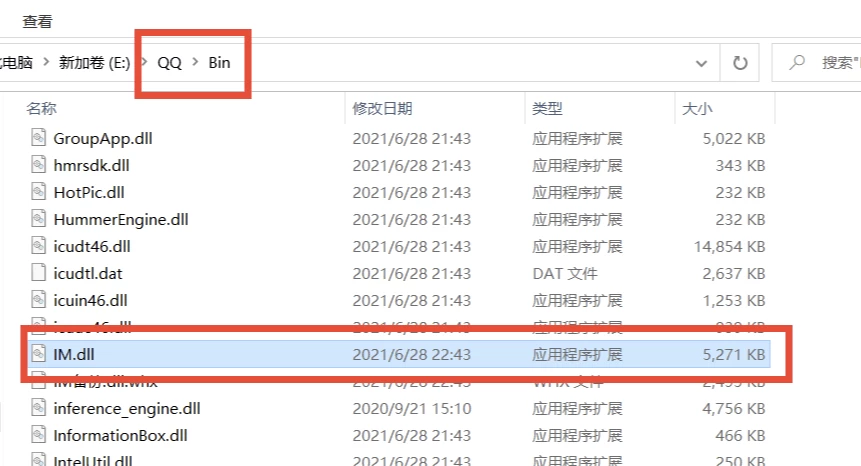Open the address bar history dropdown
This screenshot has width=861, height=466.
click(x=701, y=63)
